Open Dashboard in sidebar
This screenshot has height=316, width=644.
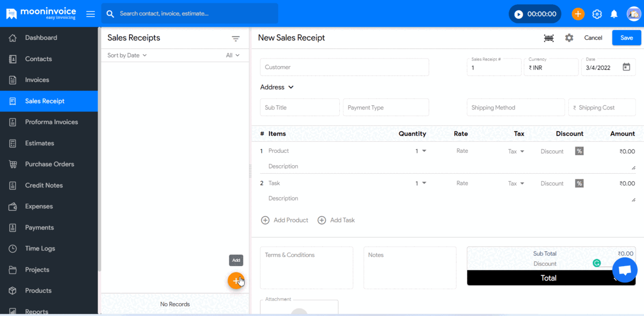49,38
